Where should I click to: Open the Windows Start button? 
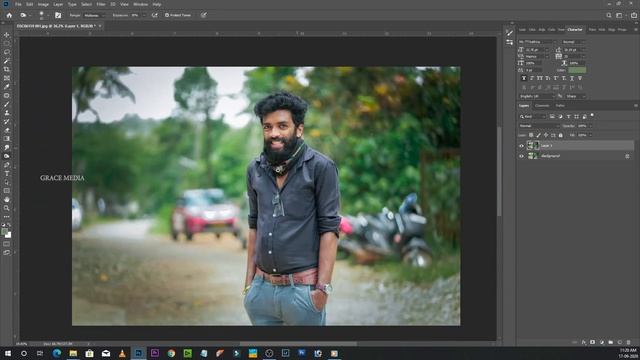click(x=7, y=353)
